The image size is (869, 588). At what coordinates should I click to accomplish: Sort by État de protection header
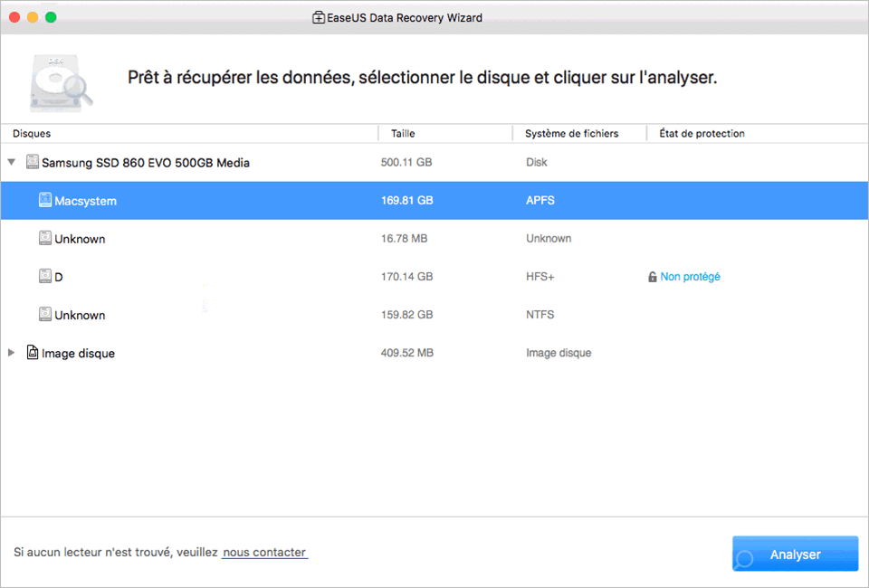click(x=702, y=134)
